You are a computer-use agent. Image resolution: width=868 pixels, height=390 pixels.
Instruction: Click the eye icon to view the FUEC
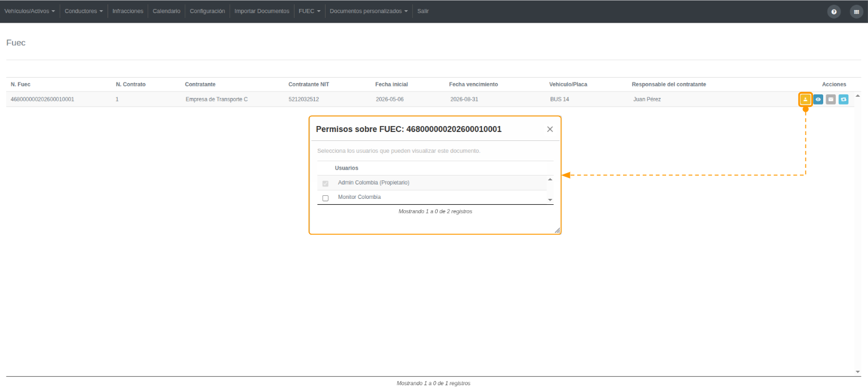[x=818, y=99]
